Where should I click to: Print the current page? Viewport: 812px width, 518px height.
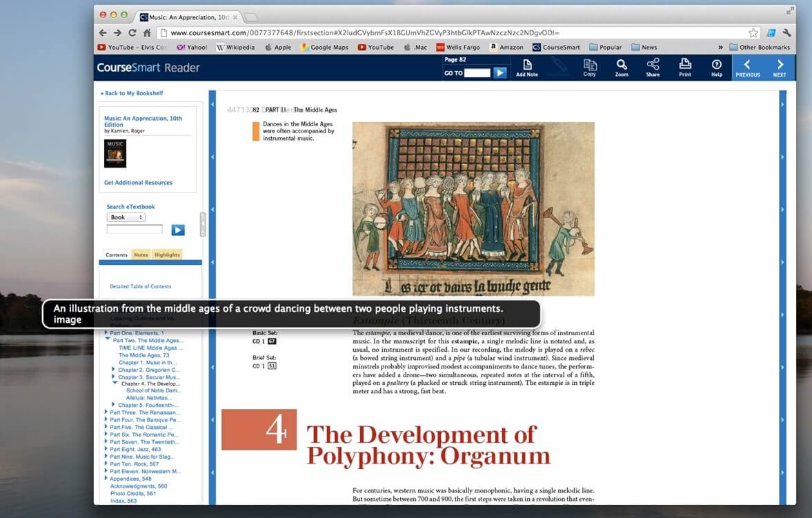point(685,68)
